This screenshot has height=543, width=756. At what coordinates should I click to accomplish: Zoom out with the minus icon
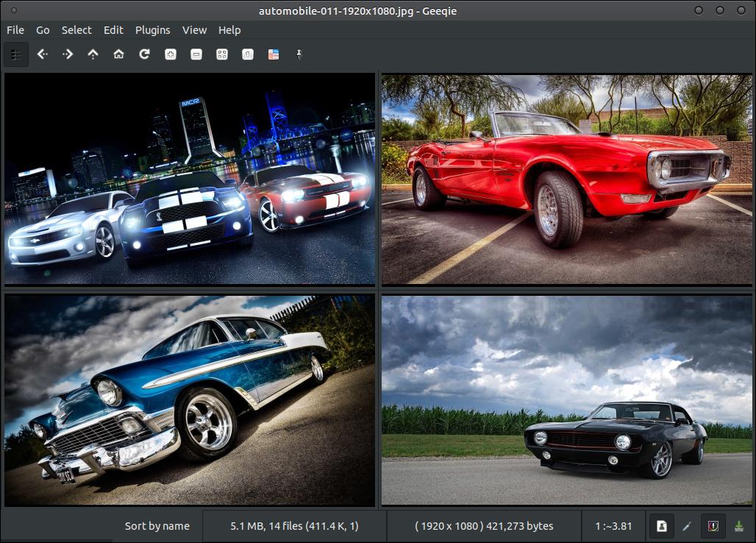tap(196, 54)
